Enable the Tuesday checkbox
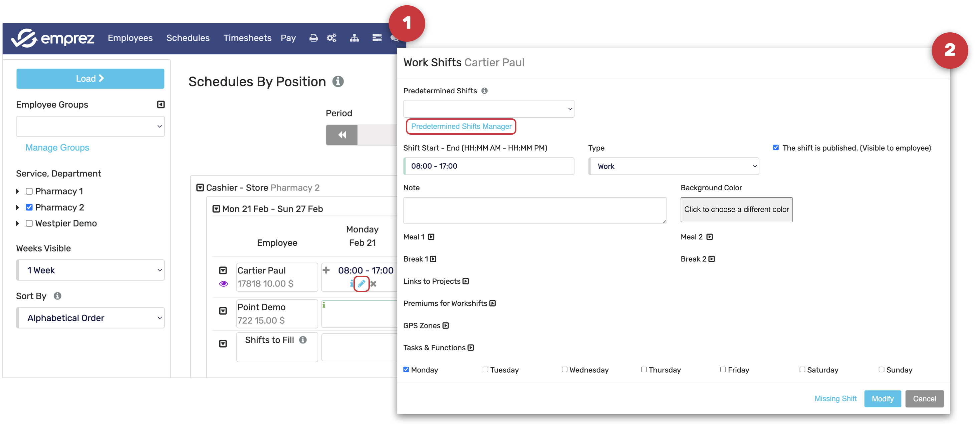The height and width of the screenshot is (426, 980). (x=485, y=369)
